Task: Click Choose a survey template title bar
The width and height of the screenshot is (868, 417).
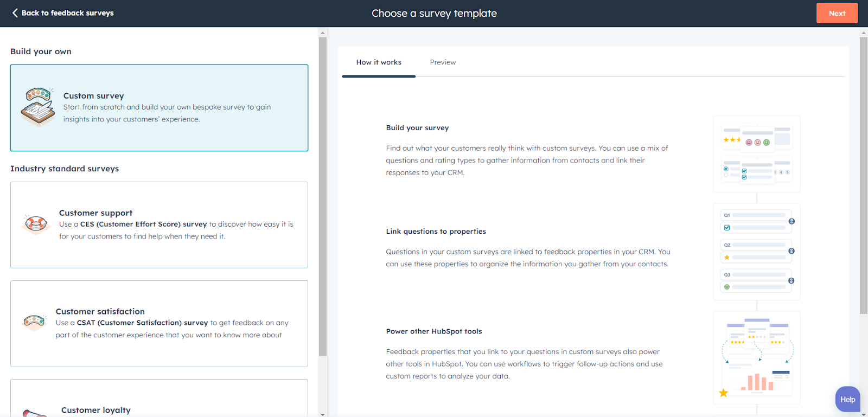Action: 434,12
